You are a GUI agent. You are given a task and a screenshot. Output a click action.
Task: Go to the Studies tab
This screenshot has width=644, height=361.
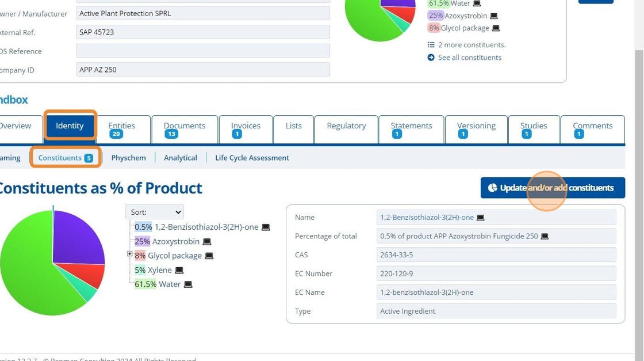(x=534, y=129)
